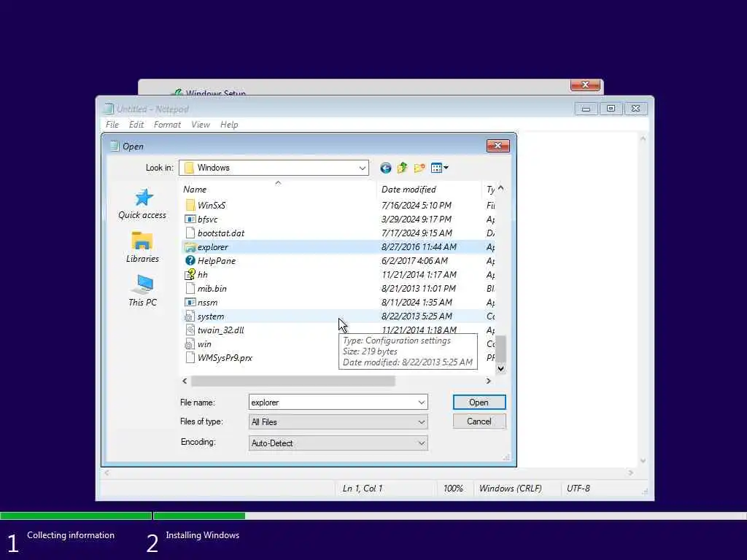
Task: Open Notepad View menu
Action: point(201,125)
